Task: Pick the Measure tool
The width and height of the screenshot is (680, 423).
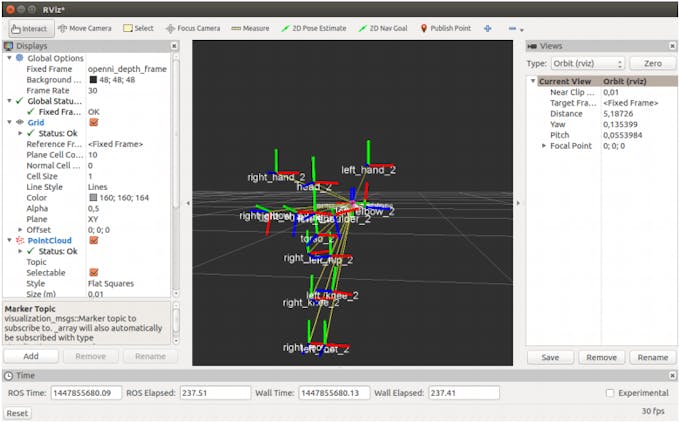Action: pyautogui.click(x=250, y=28)
